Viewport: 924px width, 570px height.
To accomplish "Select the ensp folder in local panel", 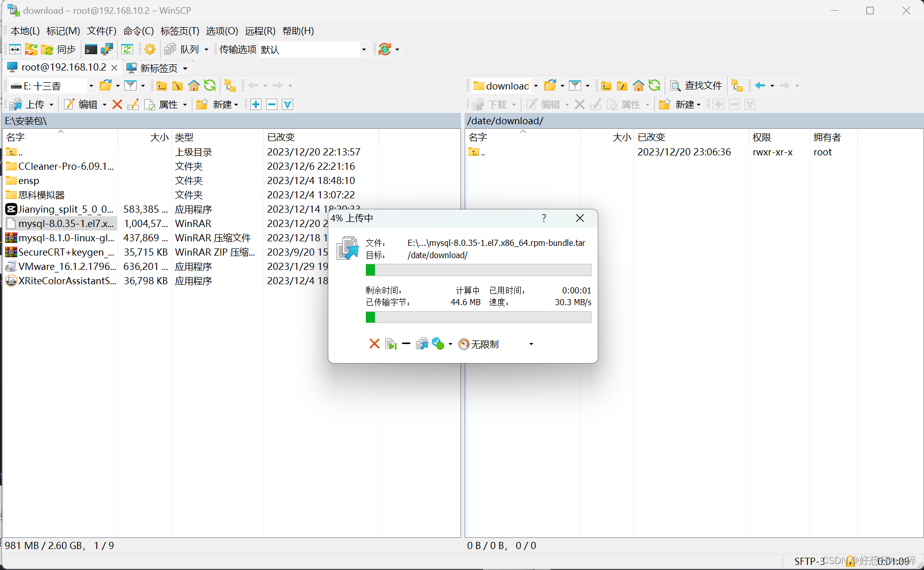I will (29, 180).
